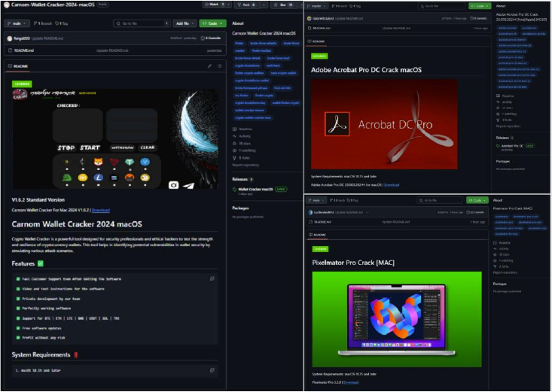The height and width of the screenshot is (392, 552).
Task: Open the Pixelmator Pro MacBook image
Action: coord(397,319)
